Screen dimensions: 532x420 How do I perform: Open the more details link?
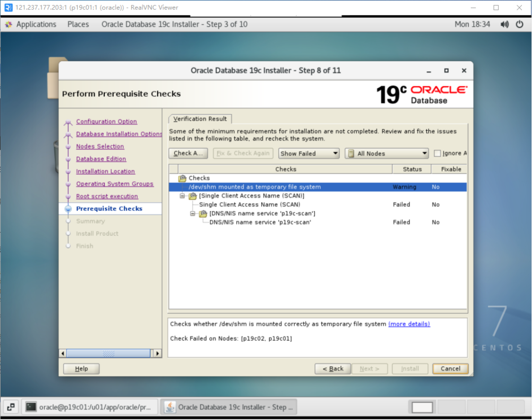point(409,324)
